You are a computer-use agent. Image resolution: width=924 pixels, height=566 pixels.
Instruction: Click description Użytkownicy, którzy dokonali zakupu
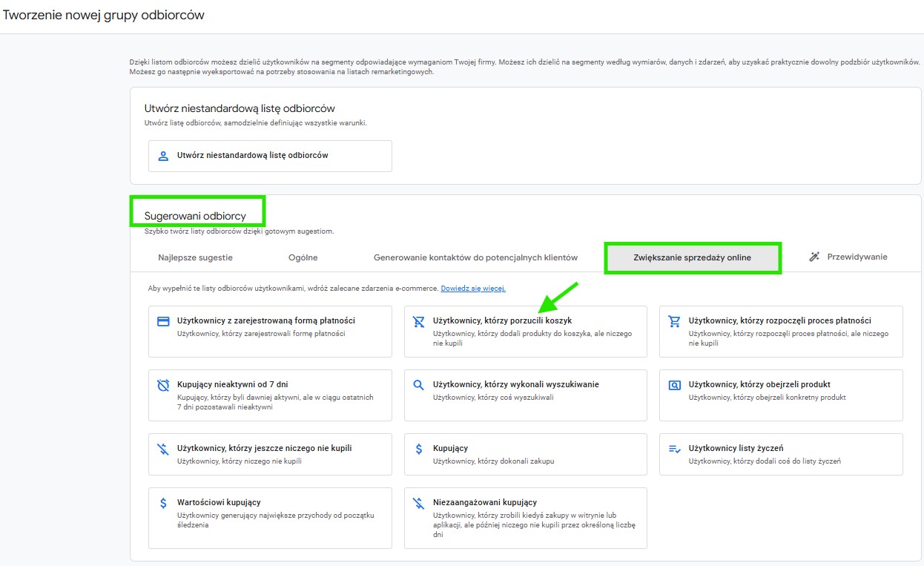[x=493, y=461]
